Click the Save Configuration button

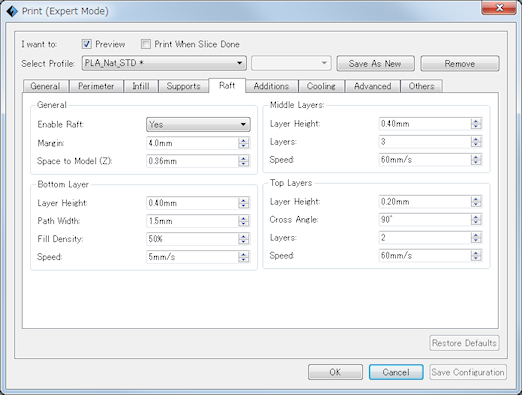[x=468, y=372]
